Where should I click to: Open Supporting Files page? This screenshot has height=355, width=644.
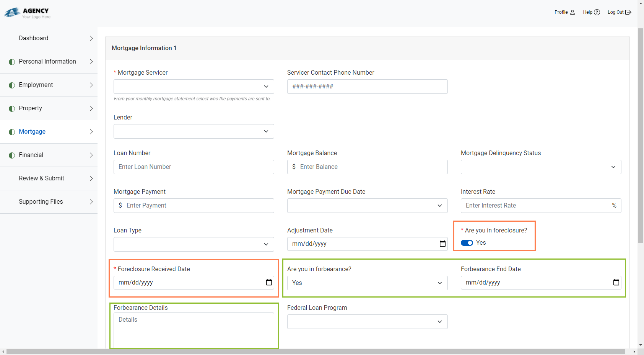tap(41, 202)
